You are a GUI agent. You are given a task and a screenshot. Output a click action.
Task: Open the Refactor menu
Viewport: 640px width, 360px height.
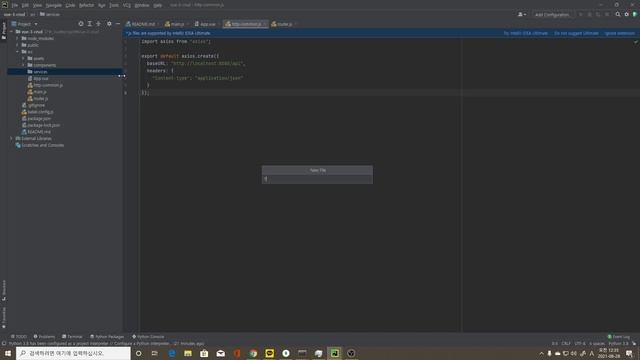click(87, 5)
